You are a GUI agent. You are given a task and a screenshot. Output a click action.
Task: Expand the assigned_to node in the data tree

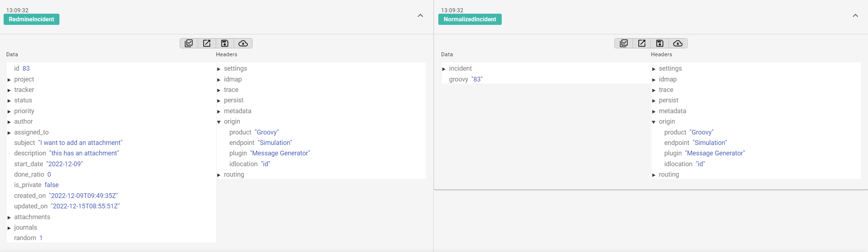[9, 133]
